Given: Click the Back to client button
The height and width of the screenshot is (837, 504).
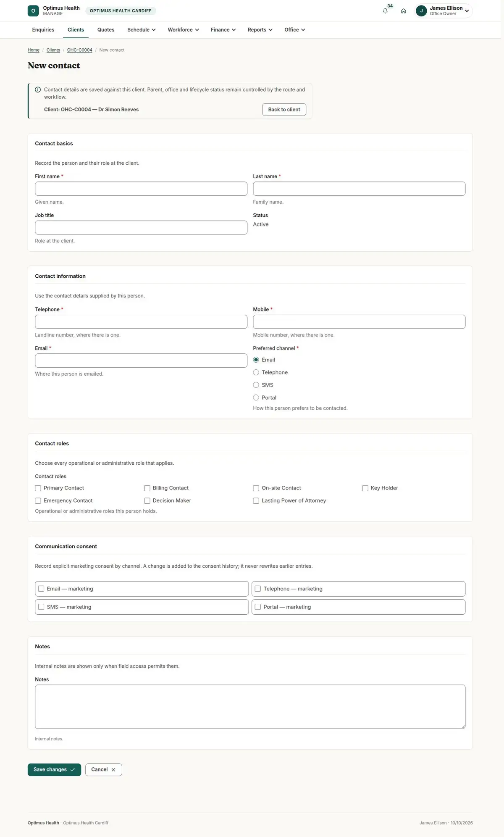Looking at the screenshot, I should pyautogui.click(x=284, y=110).
